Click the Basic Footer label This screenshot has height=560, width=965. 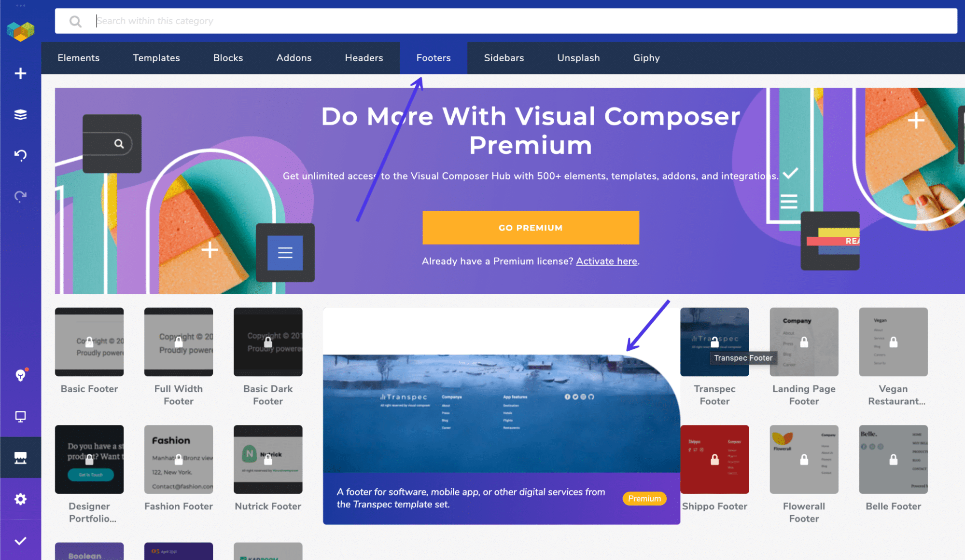(89, 389)
